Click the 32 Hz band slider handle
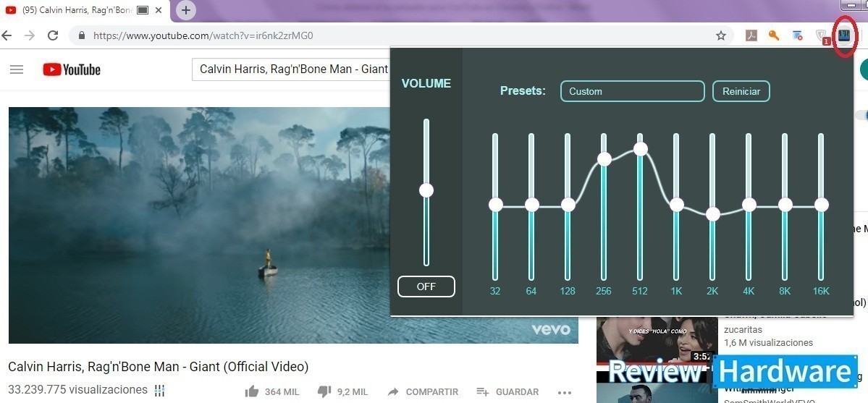The height and width of the screenshot is (403, 868). [x=495, y=205]
